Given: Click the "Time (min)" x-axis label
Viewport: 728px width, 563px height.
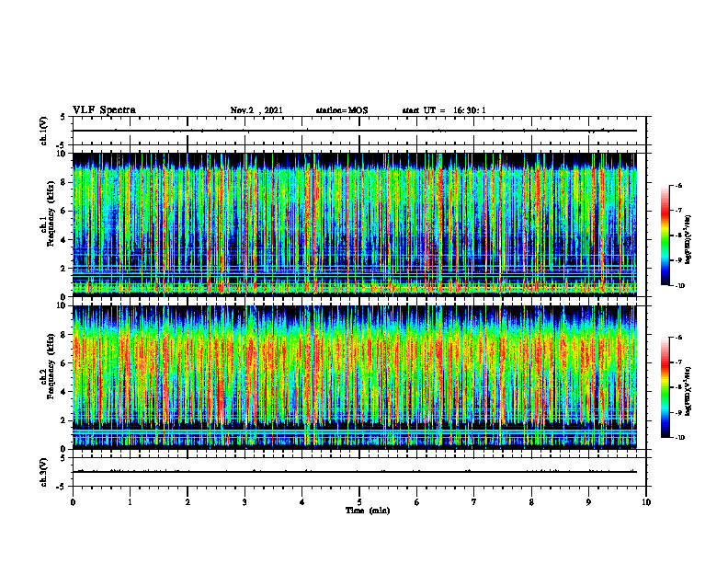Looking at the screenshot, I should click(x=368, y=511).
